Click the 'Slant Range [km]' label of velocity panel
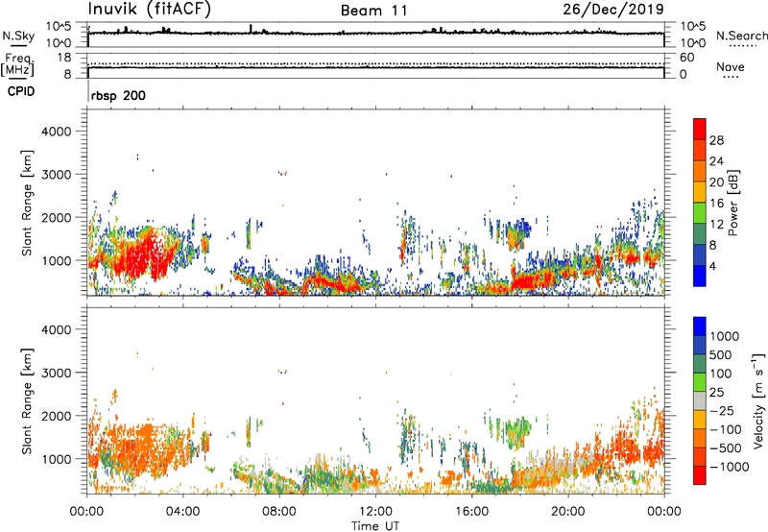Image resolution: width=768 pixels, height=532 pixels. tap(27, 400)
